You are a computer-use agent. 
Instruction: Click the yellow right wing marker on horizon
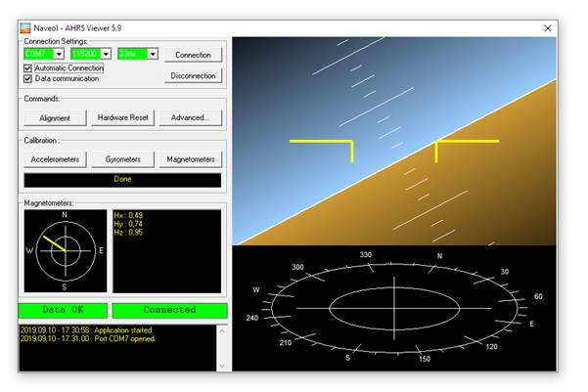(x=466, y=145)
